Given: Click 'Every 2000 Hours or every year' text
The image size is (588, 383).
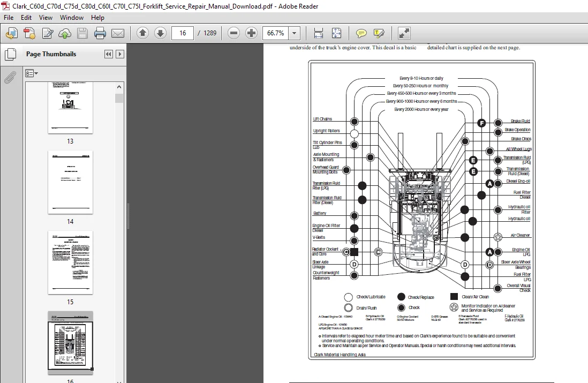Looking at the screenshot, I should [x=421, y=109].
